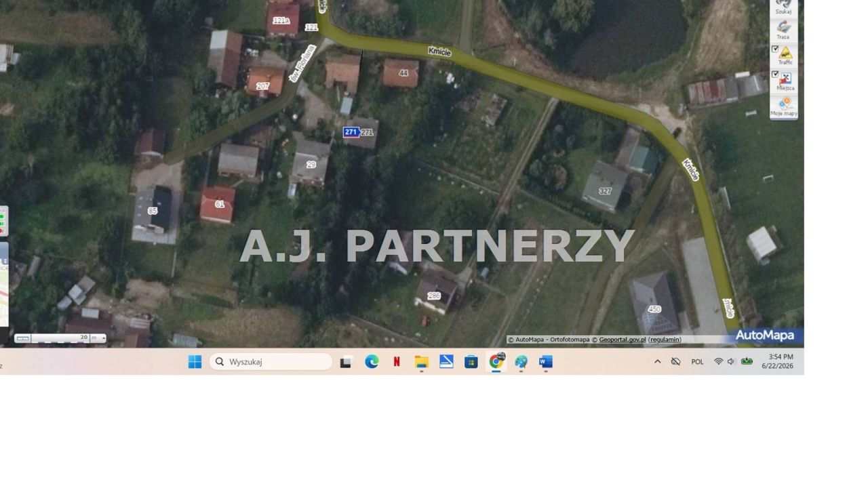
Task: Click house number 61 label
Action: [219, 204]
